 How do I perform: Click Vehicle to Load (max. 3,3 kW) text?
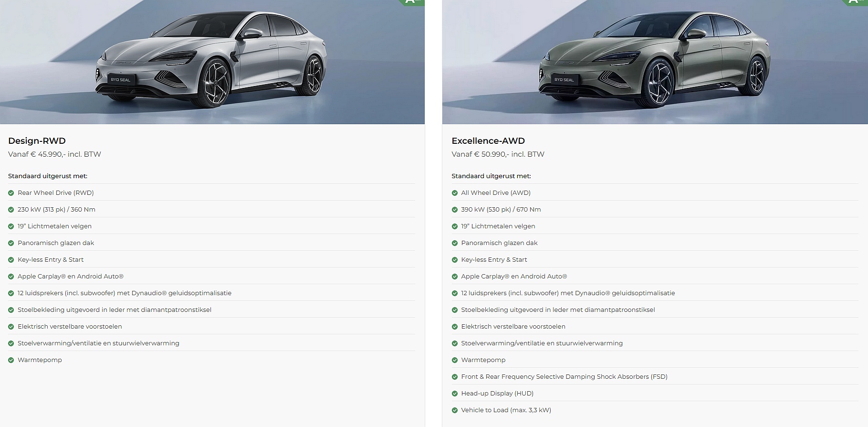(506, 410)
